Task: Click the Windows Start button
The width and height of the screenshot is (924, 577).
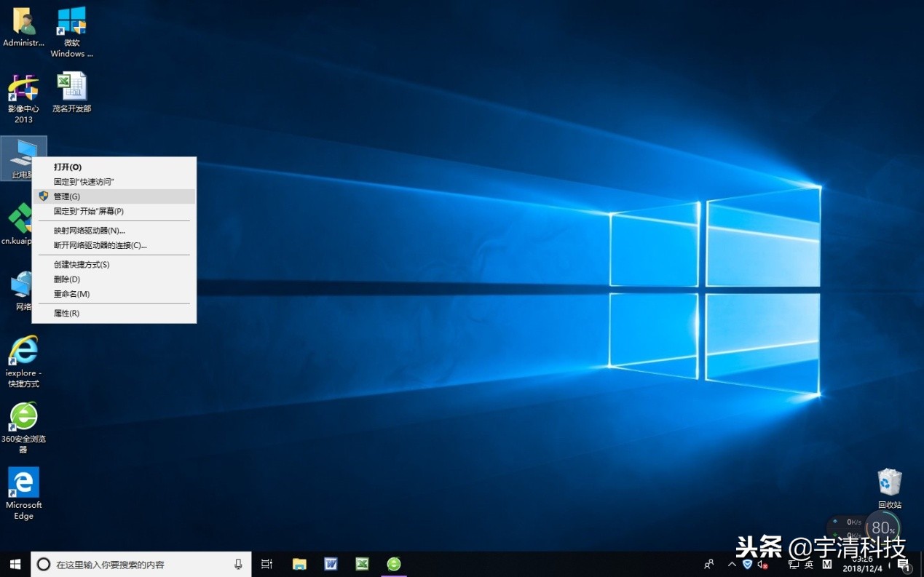Action: point(15,564)
